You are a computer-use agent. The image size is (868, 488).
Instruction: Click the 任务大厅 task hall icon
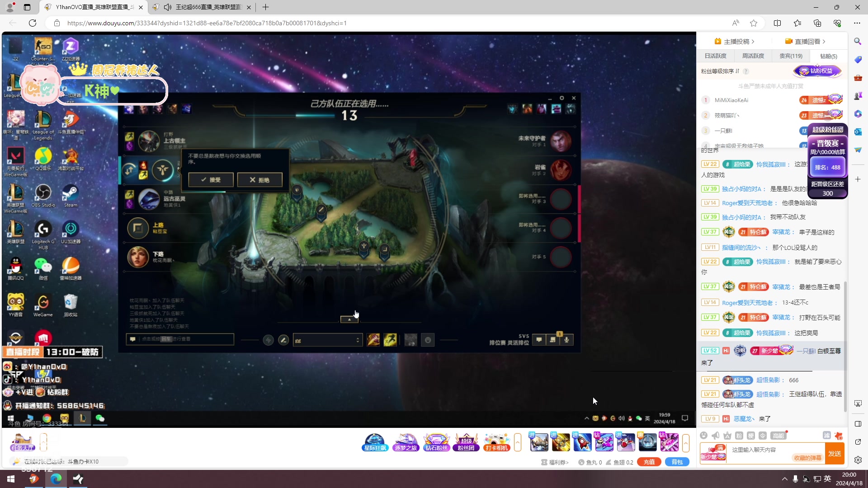coord(23,442)
